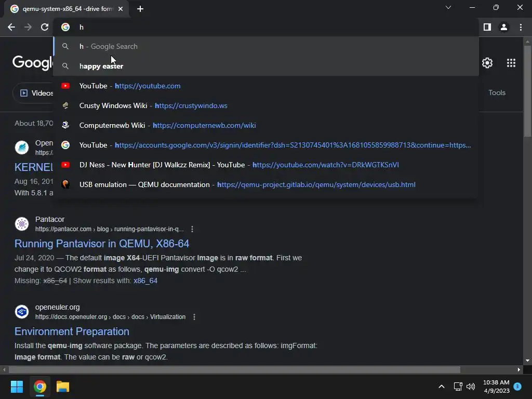Click the docs.openeuler.org breadcrumb URL
The height and width of the screenshot is (399, 532).
(110, 317)
